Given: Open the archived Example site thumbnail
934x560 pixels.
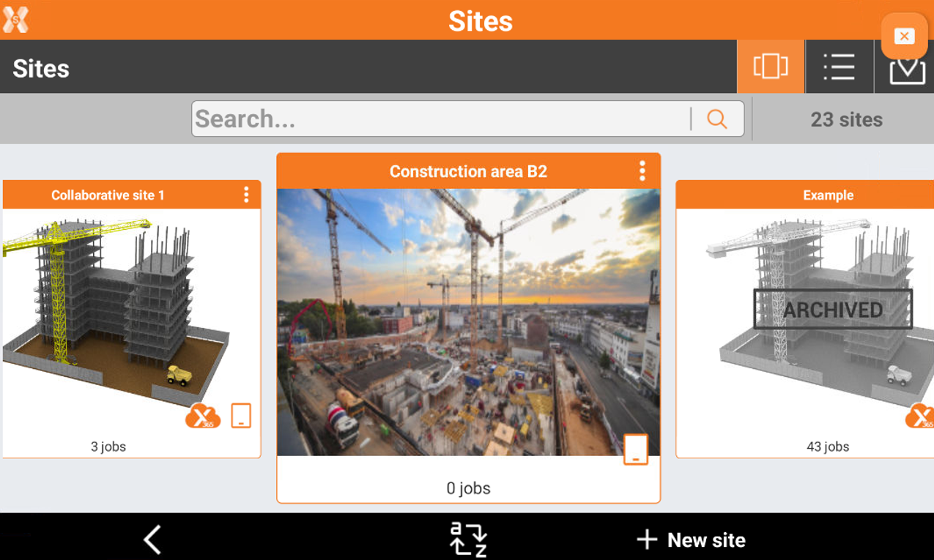Looking at the screenshot, I should (x=805, y=307).
